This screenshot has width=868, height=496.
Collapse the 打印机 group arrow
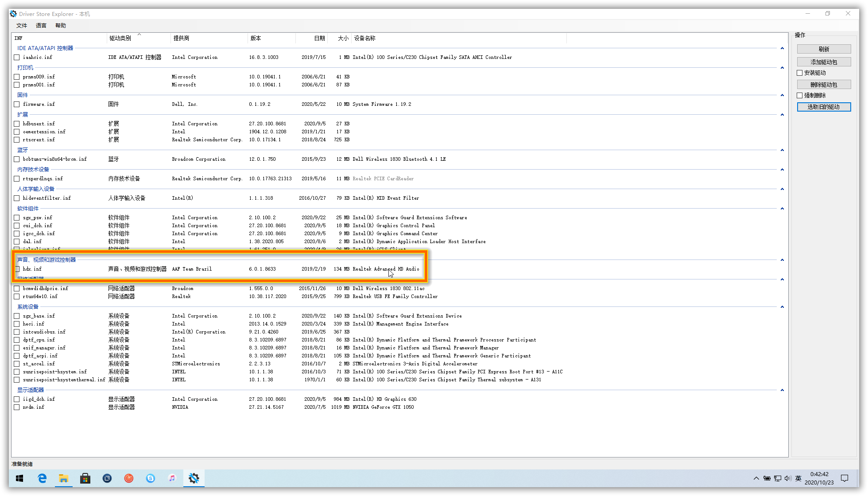coord(782,68)
